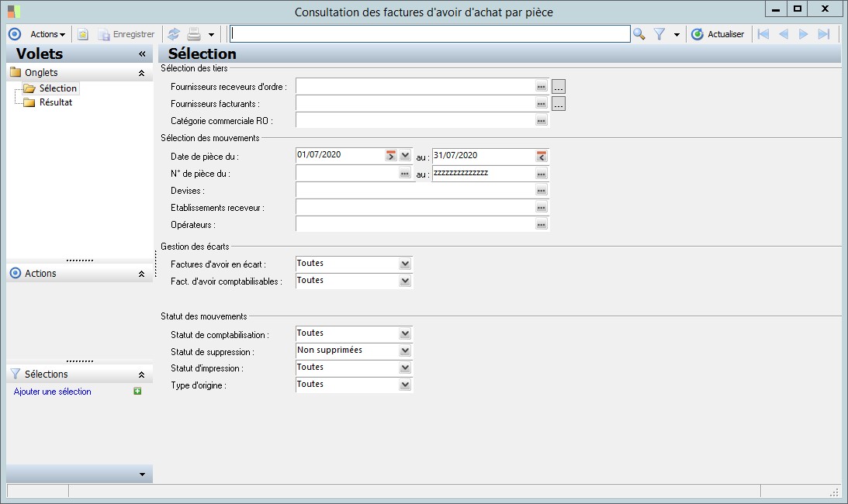Click the Fournisseurs receveurs d'ordre input field
Viewport: 848px width, 504px height.
coord(415,87)
